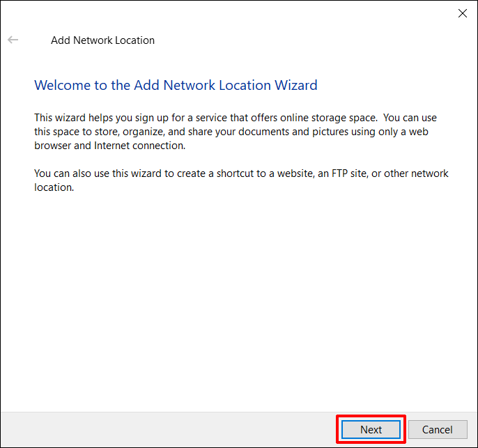
Task: Click the back arrow icon
Action: pyautogui.click(x=13, y=40)
